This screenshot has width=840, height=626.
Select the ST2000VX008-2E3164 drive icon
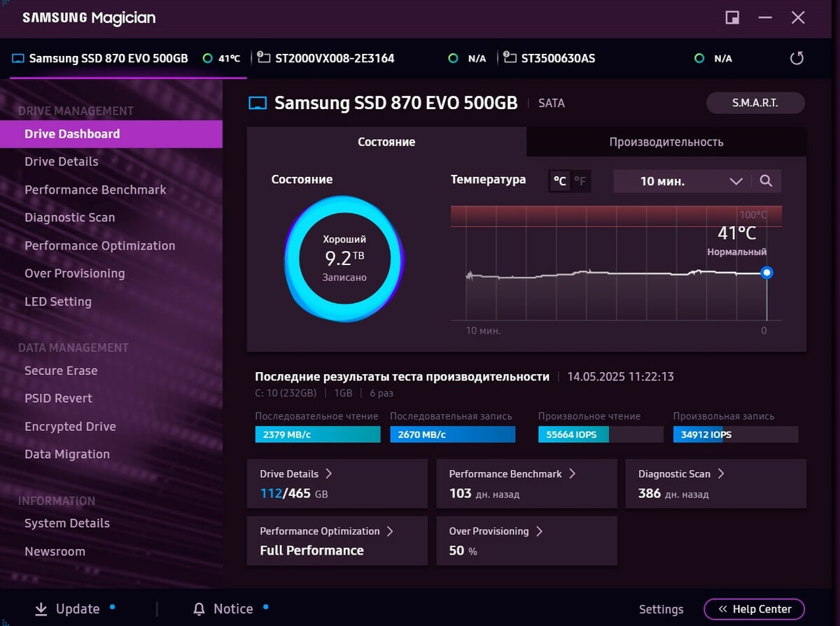coord(264,57)
